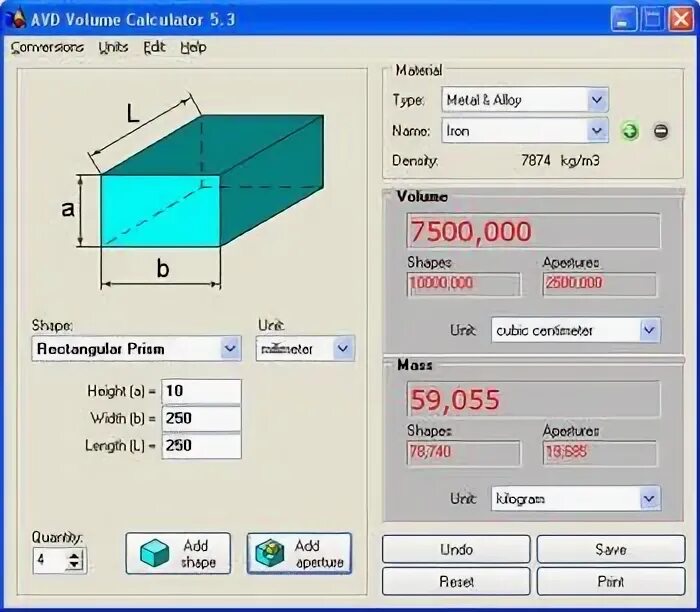The width and height of the screenshot is (700, 612).
Task: Open the Edit menu
Action: (x=154, y=47)
